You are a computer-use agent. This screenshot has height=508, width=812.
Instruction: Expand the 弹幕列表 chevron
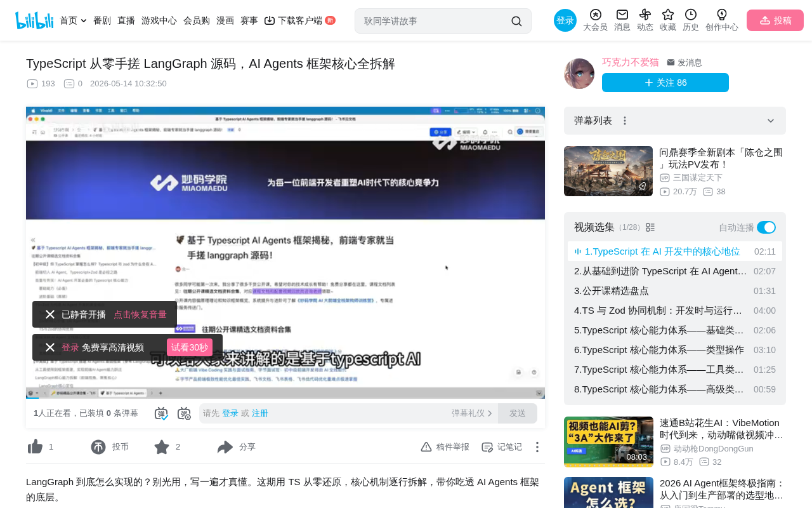pyautogui.click(x=771, y=121)
